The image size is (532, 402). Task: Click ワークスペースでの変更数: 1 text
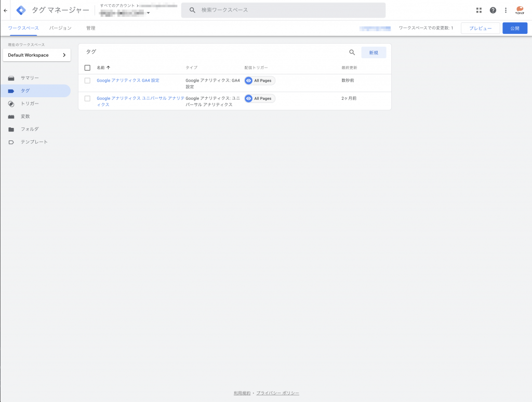(426, 28)
